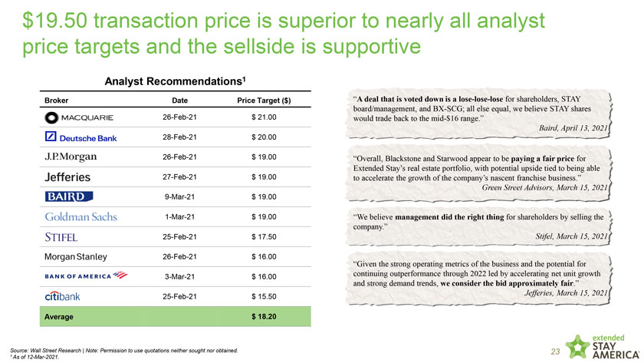The image size is (644, 363).
Task: Select the Citibank logo
Action: 64,295
